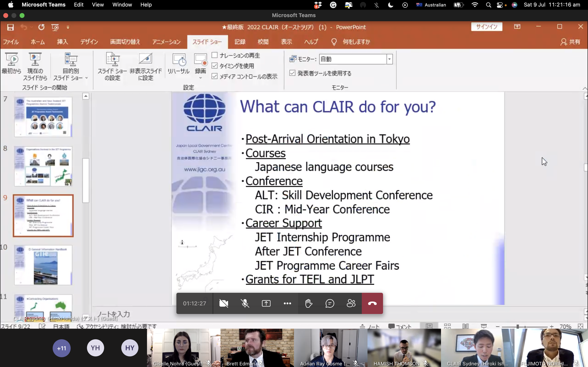Toggle the 発表者ツールを使用する checkbox

[292, 73]
